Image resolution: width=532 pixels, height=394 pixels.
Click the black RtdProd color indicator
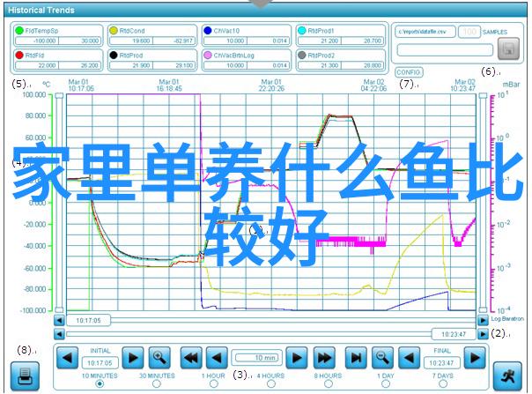114,55
